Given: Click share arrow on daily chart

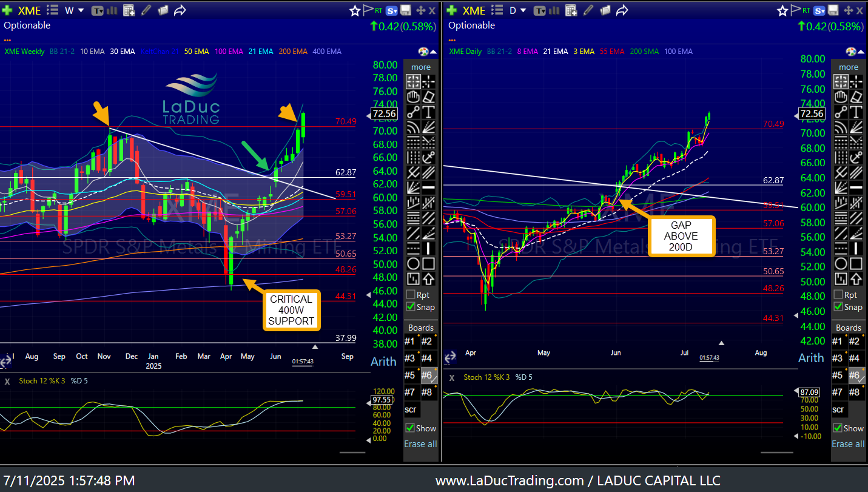Looking at the screenshot, I should click(622, 10).
